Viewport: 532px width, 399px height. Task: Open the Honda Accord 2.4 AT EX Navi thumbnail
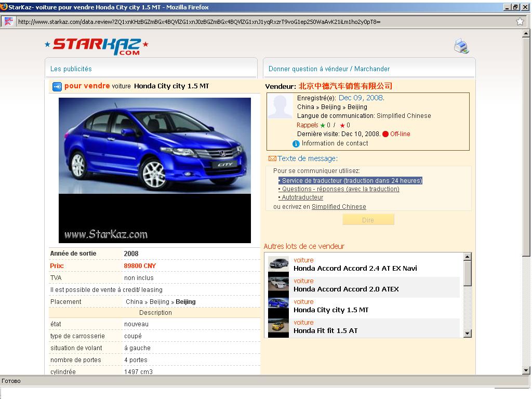pos(278,264)
